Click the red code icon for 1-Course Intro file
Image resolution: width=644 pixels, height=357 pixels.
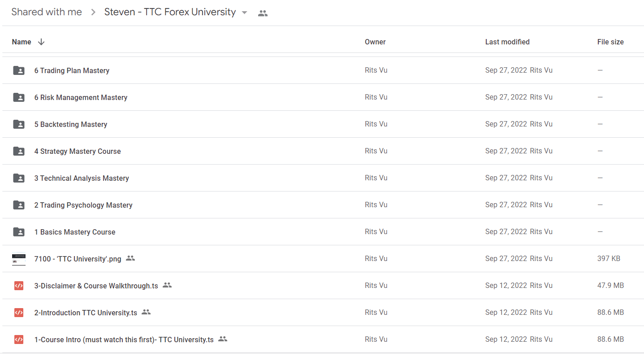tap(19, 340)
